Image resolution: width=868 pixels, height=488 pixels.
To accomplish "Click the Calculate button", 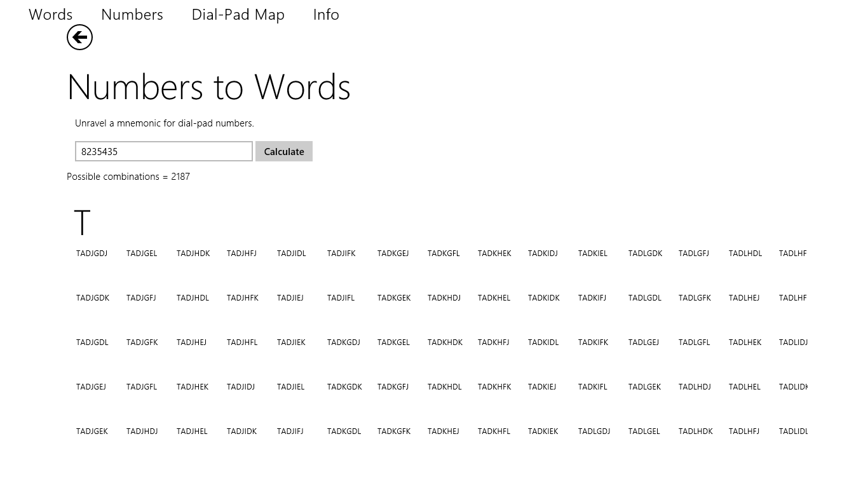I will pyautogui.click(x=284, y=151).
